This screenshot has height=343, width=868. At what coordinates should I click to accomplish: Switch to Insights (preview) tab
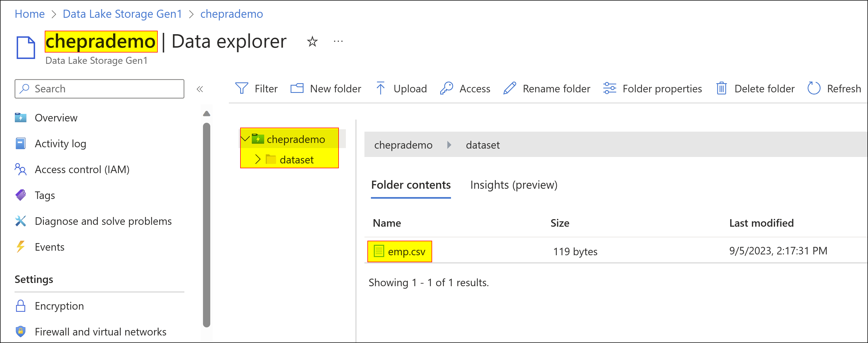pos(514,185)
